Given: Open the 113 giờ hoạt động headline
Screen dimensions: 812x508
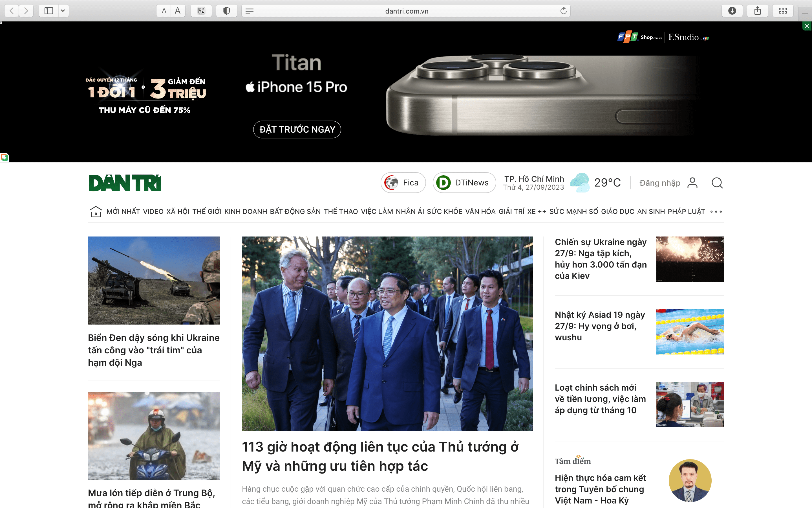Looking at the screenshot, I should click(x=381, y=456).
